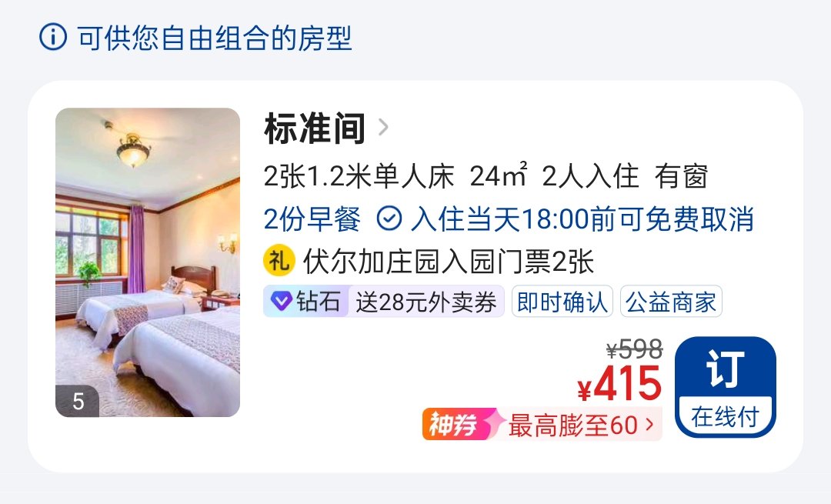This screenshot has height=504, width=831.
Task: Tap the ¥415 discounted price
Action: [x=619, y=384]
